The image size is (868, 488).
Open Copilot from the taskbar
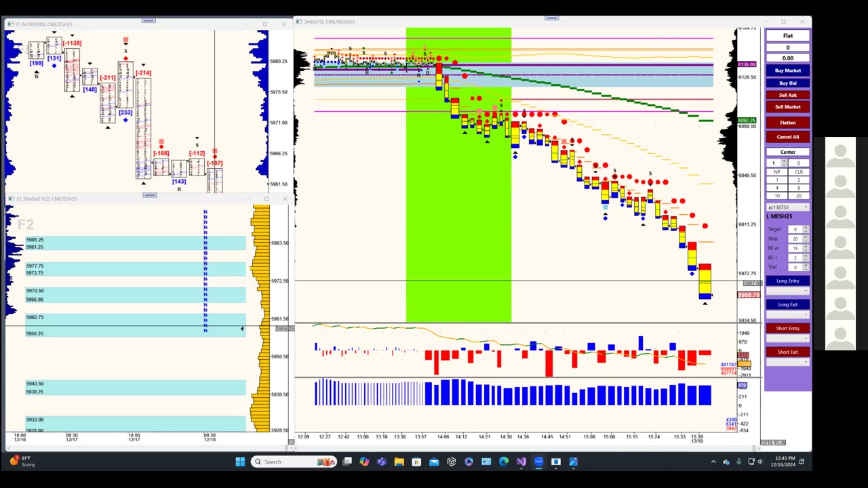pyautogui.click(x=364, y=462)
